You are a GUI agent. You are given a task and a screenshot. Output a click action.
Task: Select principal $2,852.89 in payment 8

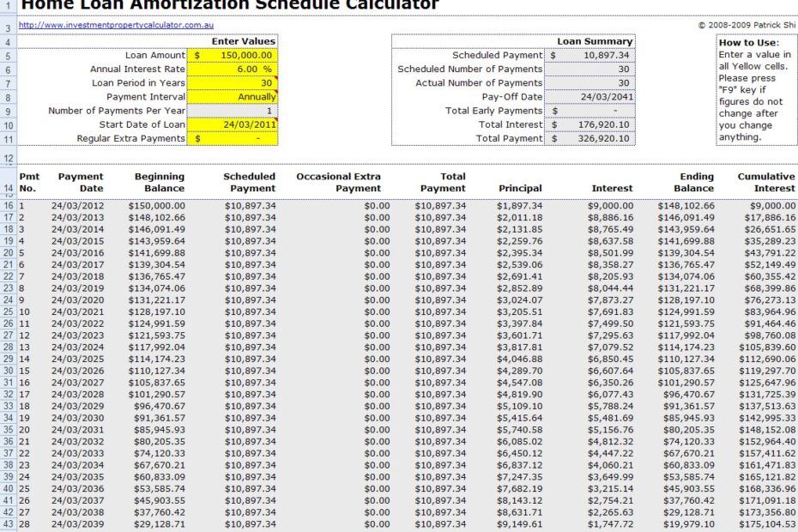pos(520,288)
